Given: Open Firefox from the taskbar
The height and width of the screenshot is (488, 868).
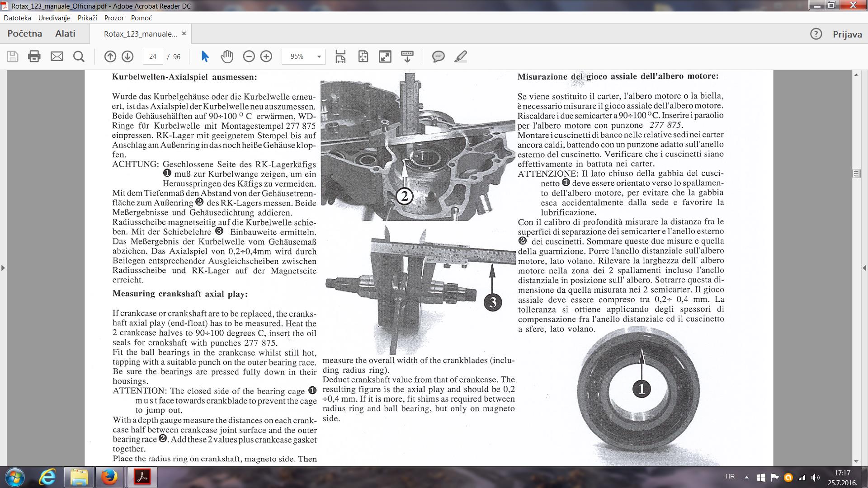Looking at the screenshot, I should click(x=109, y=477).
